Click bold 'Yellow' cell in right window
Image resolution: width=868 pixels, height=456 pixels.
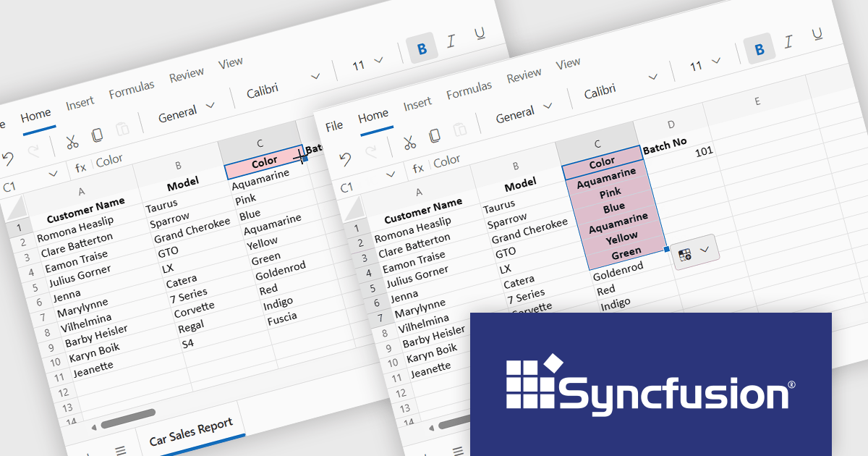(x=622, y=237)
